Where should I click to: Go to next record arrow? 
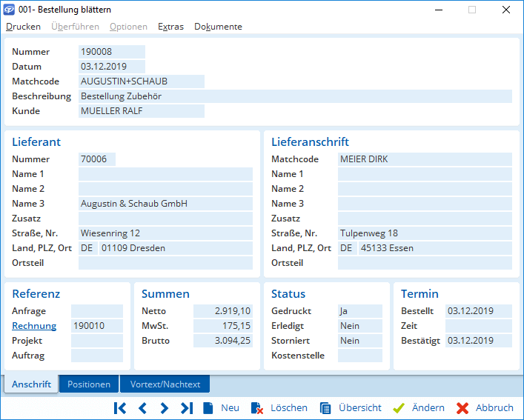(165, 408)
